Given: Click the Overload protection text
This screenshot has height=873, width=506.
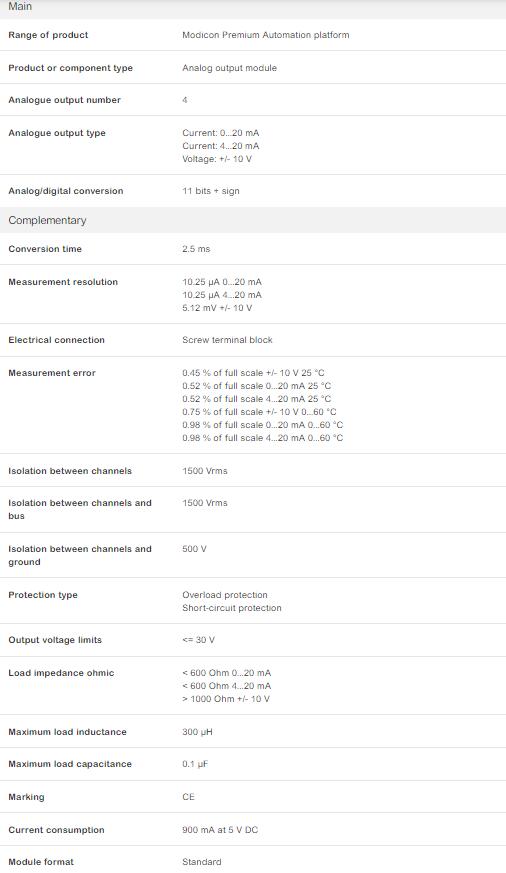Looking at the screenshot, I should click(225, 595).
